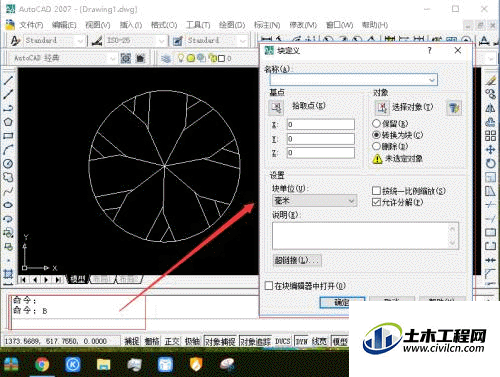500x377 pixels.
Task: Open the Layer Properties Manager icon
Action: (x=166, y=58)
